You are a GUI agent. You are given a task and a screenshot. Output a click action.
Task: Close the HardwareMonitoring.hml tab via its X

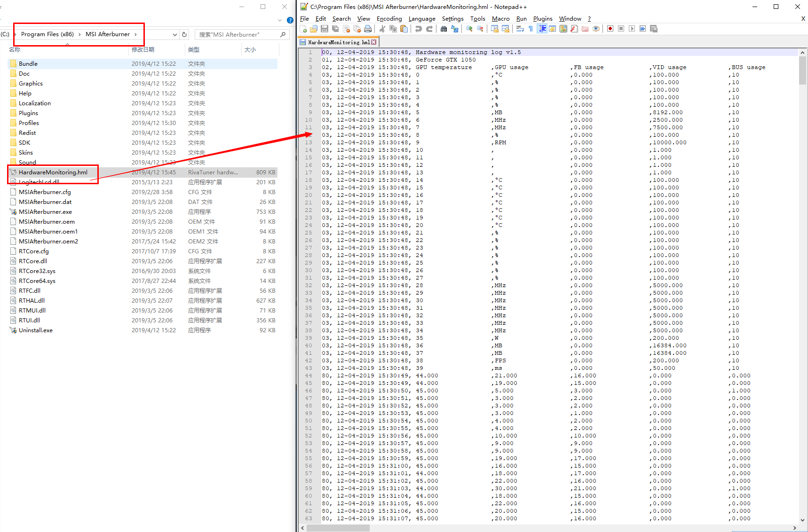(374, 42)
